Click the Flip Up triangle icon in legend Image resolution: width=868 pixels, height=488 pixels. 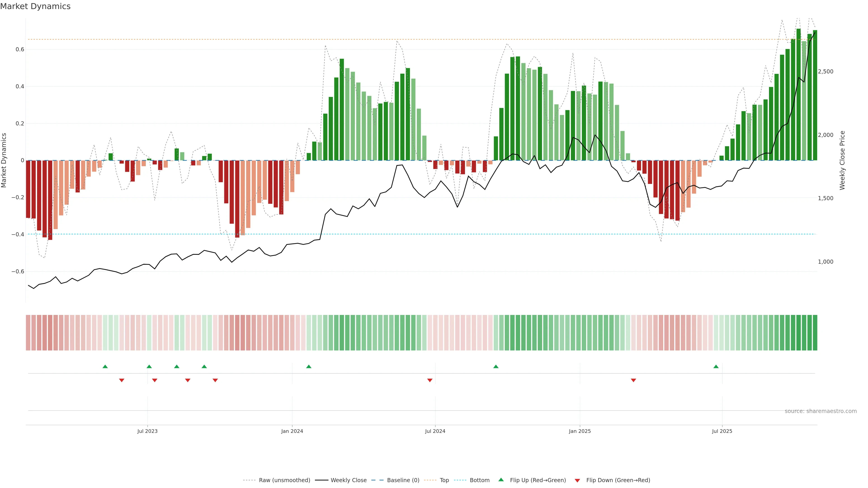[x=501, y=480]
